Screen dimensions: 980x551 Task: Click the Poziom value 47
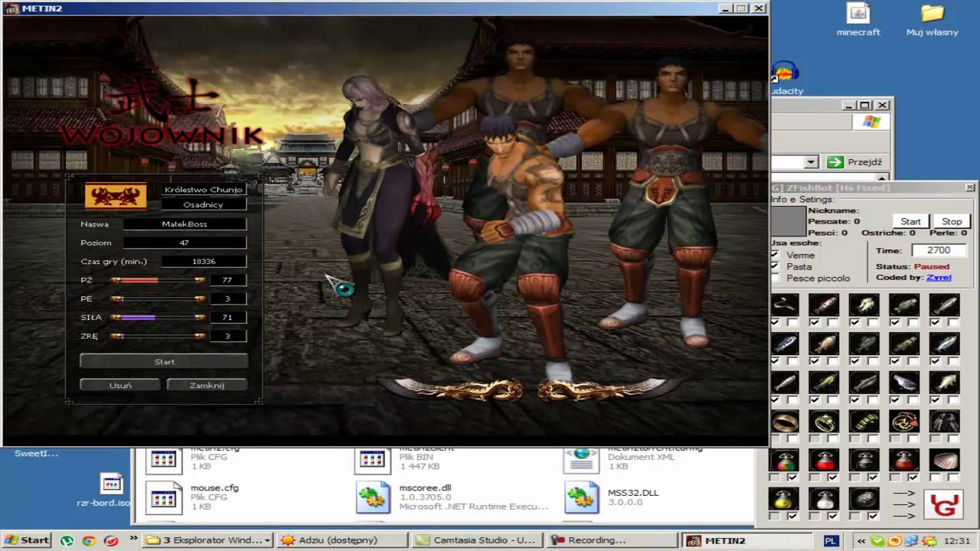[185, 243]
